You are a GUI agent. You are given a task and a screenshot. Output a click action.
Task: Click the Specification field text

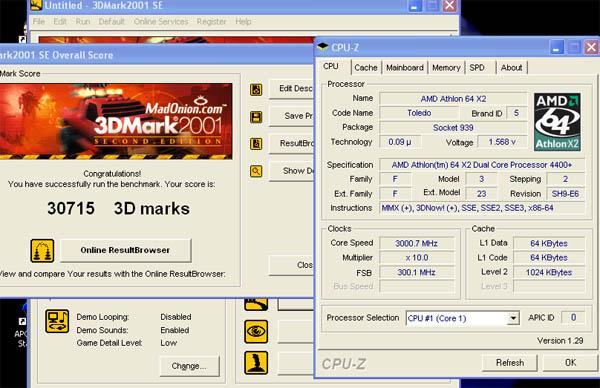pyautogui.click(x=482, y=165)
